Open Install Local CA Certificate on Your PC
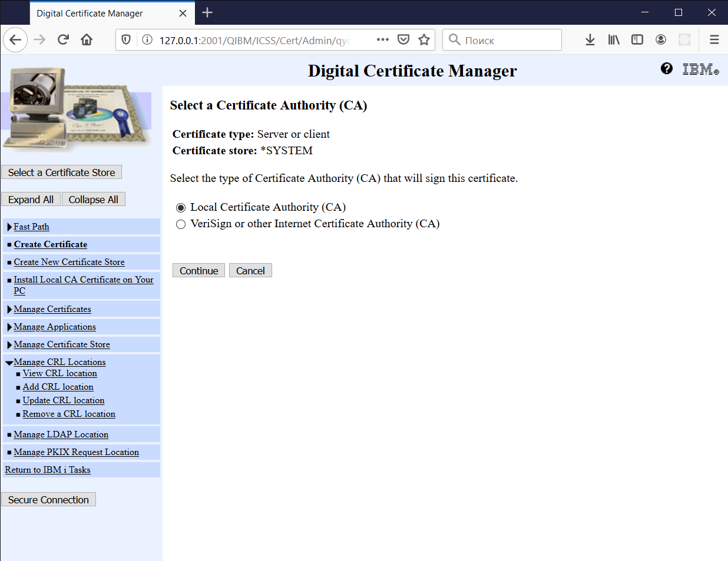The height and width of the screenshot is (561, 728). (x=84, y=285)
